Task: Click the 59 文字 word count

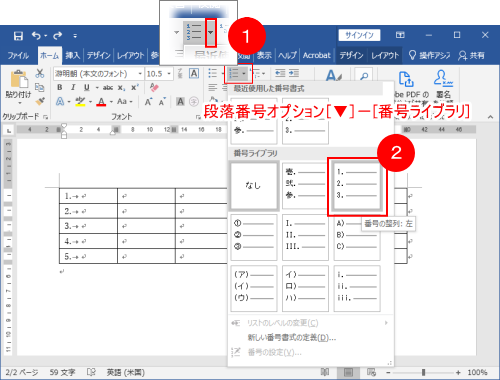Action: point(62,372)
